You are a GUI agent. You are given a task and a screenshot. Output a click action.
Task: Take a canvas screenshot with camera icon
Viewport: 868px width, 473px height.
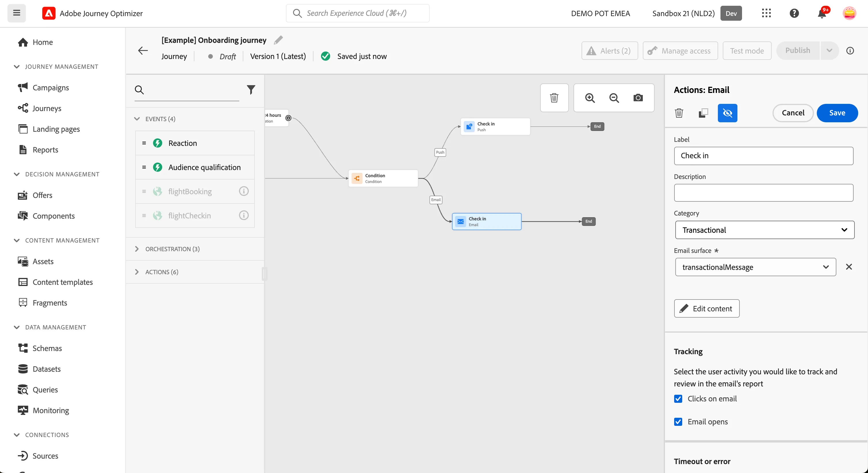(x=638, y=98)
